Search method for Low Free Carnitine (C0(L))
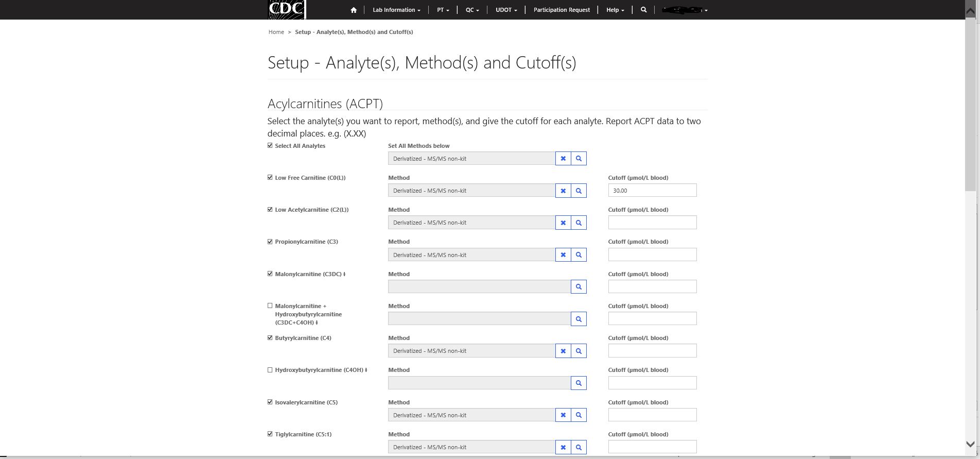 click(x=579, y=191)
